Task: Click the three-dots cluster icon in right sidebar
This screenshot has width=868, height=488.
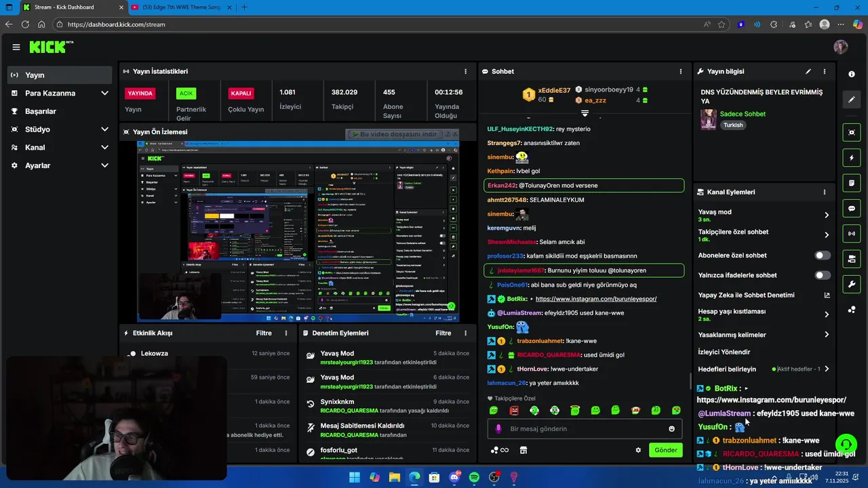Action: pyautogui.click(x=852, y=310)
